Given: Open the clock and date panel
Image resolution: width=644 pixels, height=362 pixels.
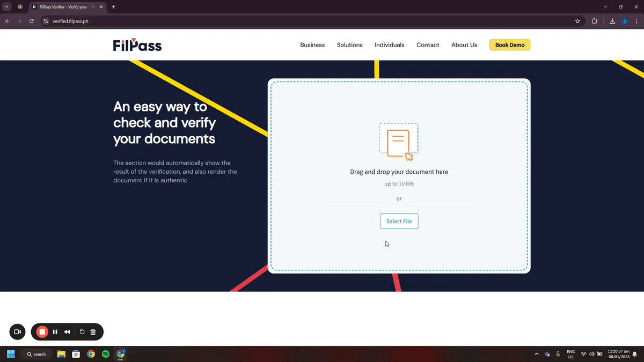Looking at the screenshot, I should [x=619, y=354].
